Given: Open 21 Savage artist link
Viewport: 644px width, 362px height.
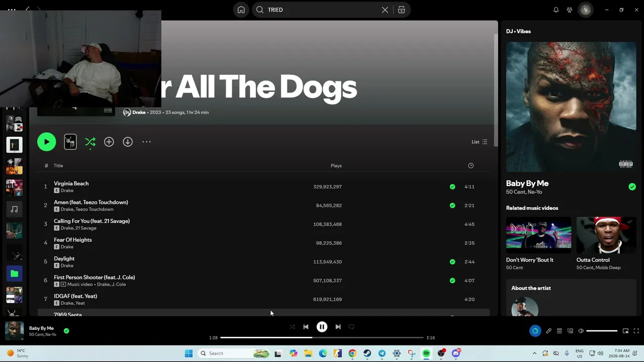Looking at the screenshot, I should pyautogui.click(x=86, y=228).
